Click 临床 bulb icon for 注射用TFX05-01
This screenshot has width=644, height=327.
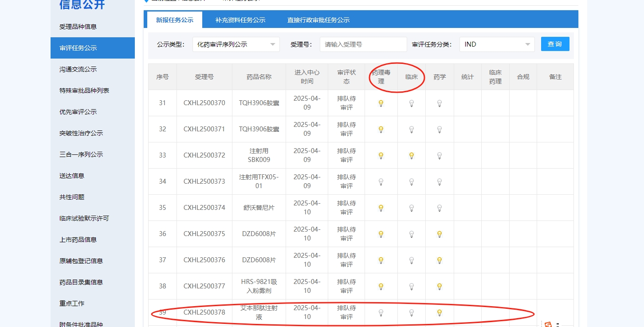coord(411,182)
